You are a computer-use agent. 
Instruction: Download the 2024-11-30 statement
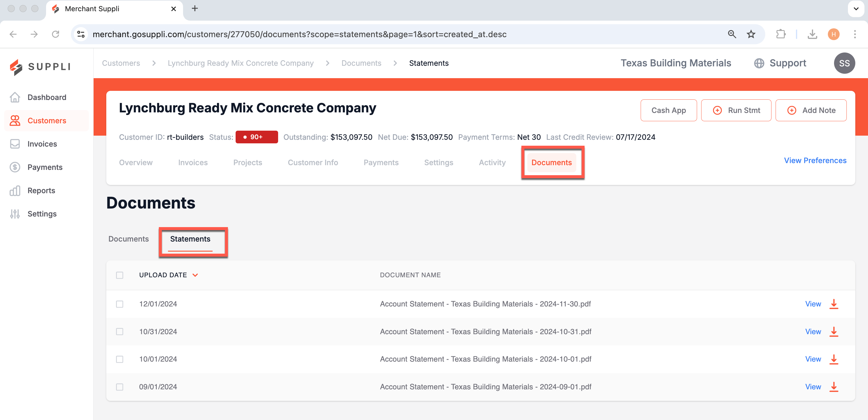(834, 304)
